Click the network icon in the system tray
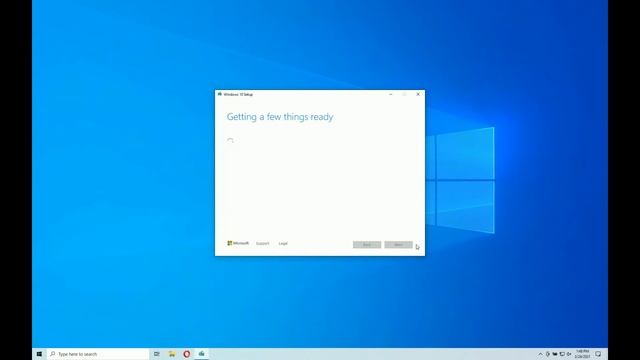640x360 pixels. click(x=562, y=354)
